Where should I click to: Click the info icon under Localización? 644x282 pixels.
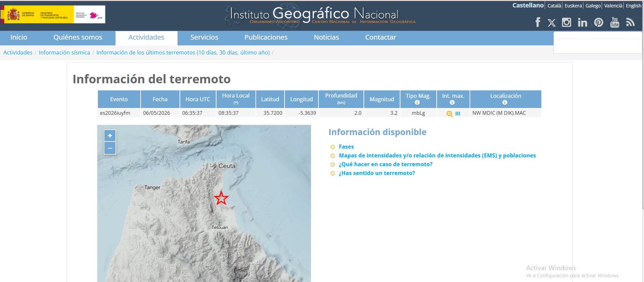(x=505, y=103)
